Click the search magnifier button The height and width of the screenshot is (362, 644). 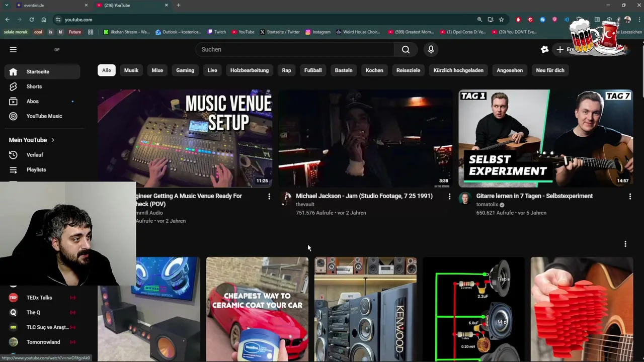[406, 49]
